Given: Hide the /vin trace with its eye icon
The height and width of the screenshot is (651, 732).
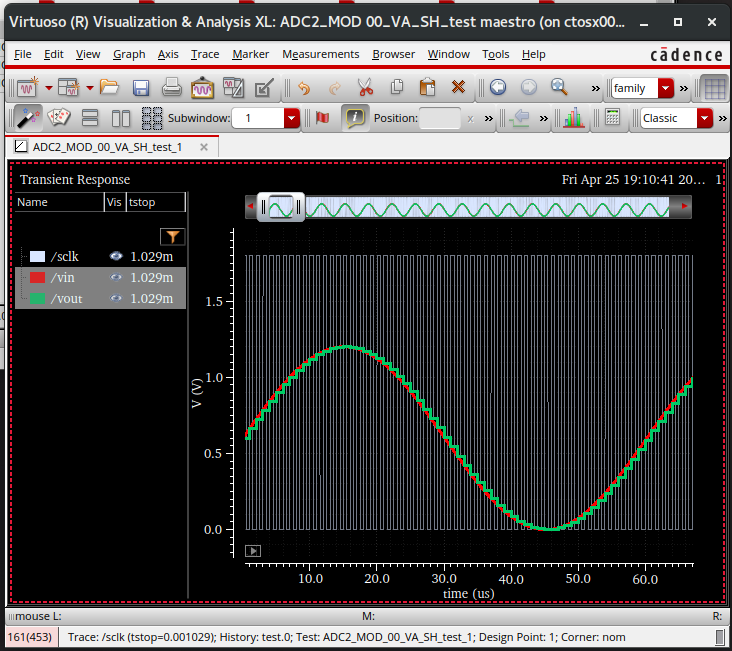Looking at the screenshot, I should (117, 278).
